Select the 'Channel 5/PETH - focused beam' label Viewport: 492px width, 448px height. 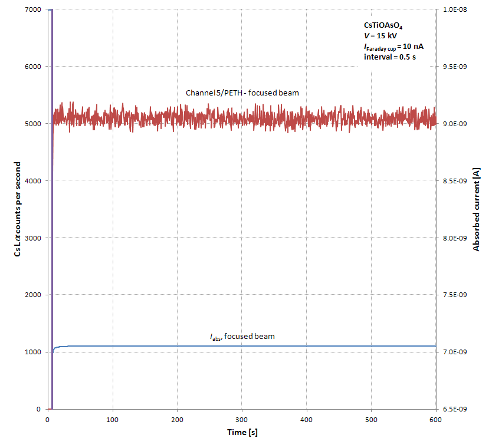pyautogui.click(x=242, y=93)
